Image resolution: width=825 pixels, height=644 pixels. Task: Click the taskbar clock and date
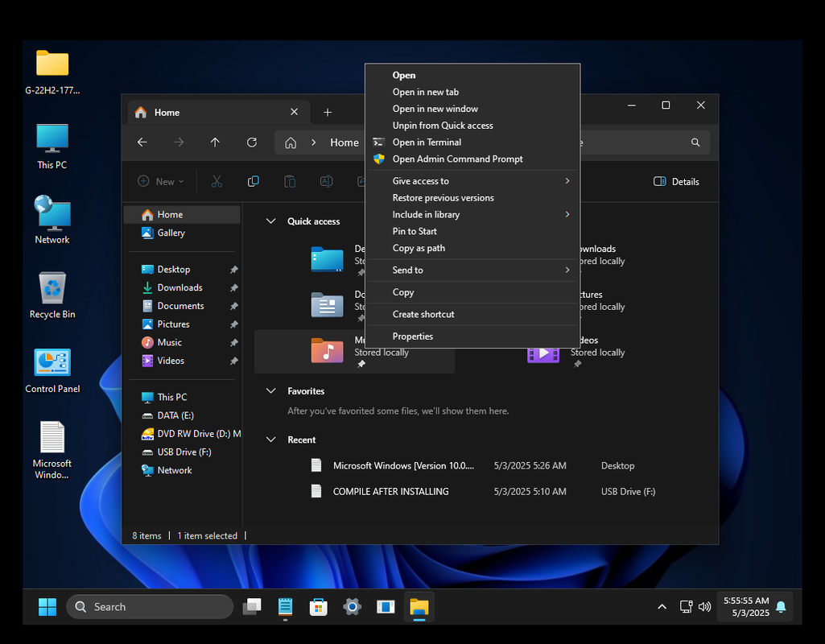click(746, 607)
